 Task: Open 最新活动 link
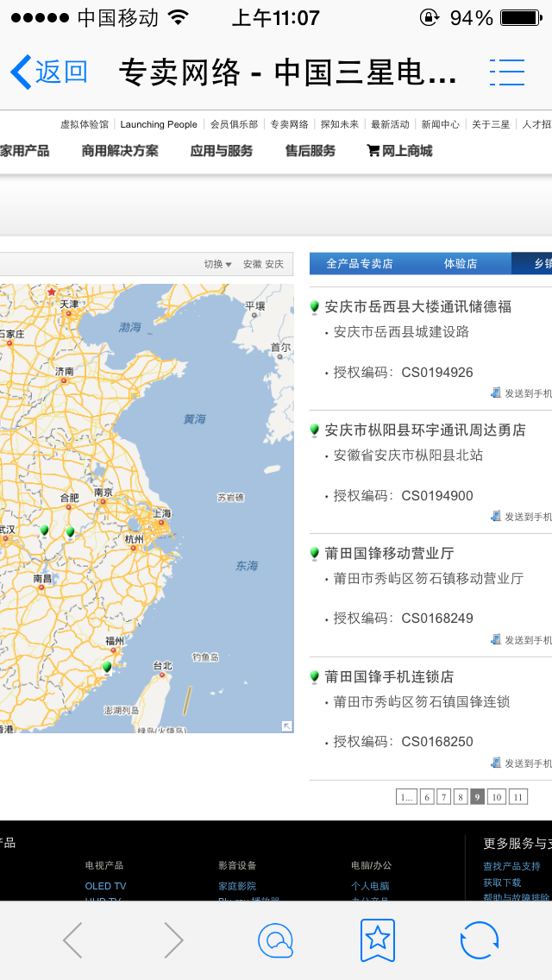390,124
